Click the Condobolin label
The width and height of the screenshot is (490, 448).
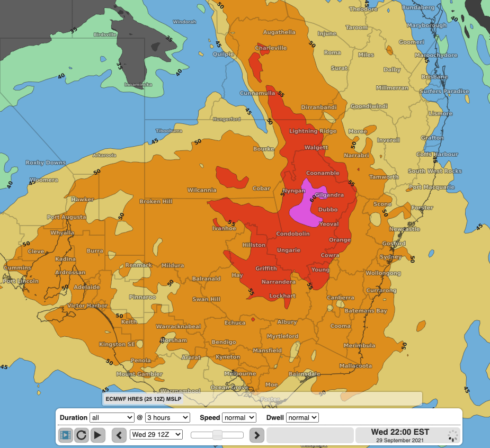point(293,234)
